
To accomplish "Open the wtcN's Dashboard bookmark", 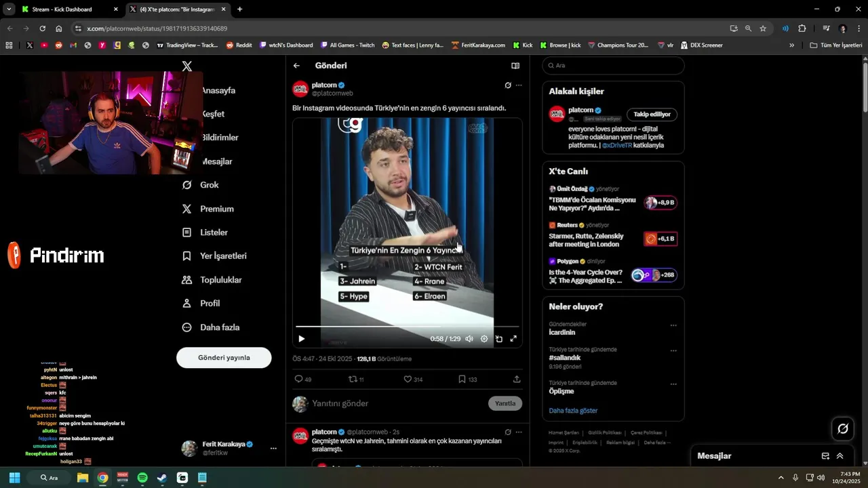I will [x=286, y=45].
